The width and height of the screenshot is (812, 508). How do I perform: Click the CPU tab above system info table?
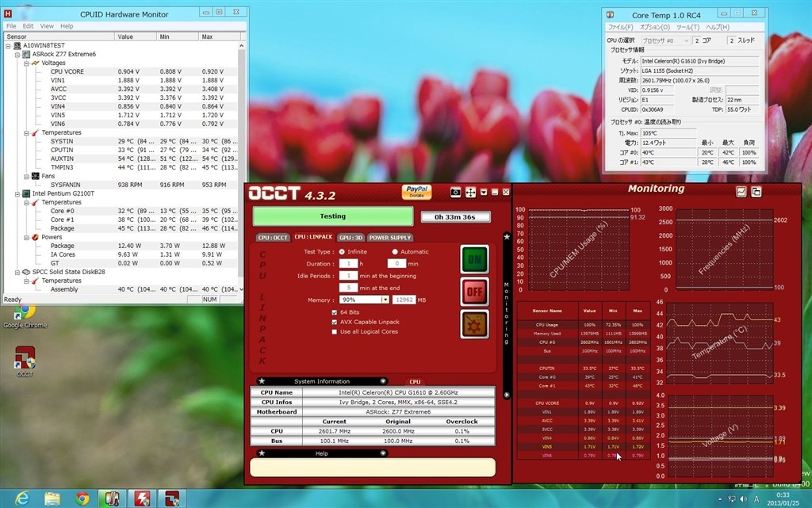415,382
